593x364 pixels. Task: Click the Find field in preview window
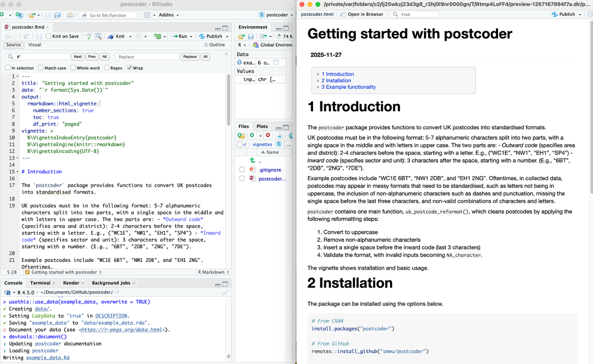pos(414,15)
